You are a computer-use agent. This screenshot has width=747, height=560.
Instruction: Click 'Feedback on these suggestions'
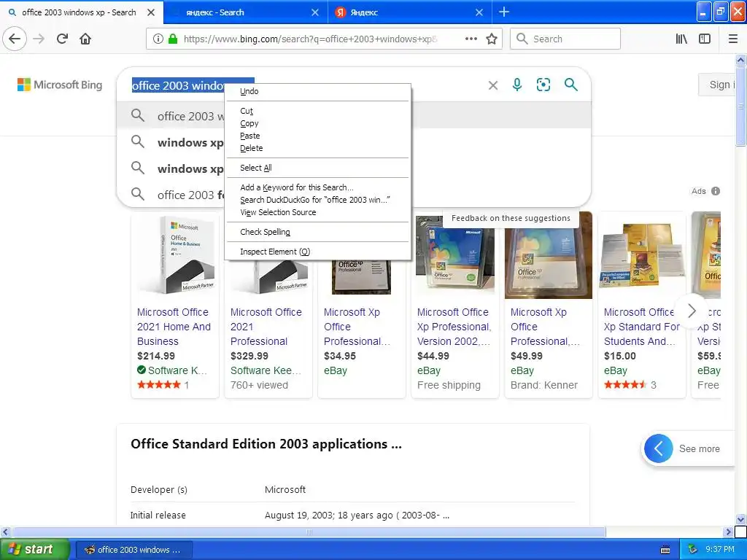[x=511, y=218]
